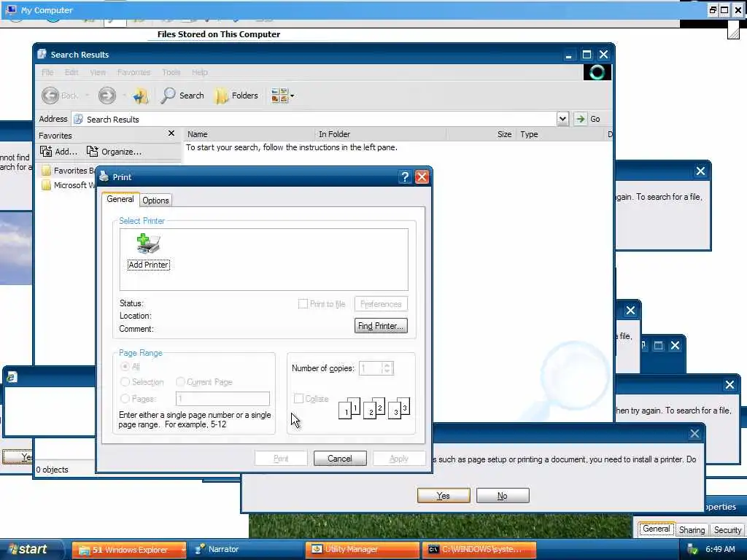
Task: Switch to the Options tab in Print
Action: tap(156, 201)
